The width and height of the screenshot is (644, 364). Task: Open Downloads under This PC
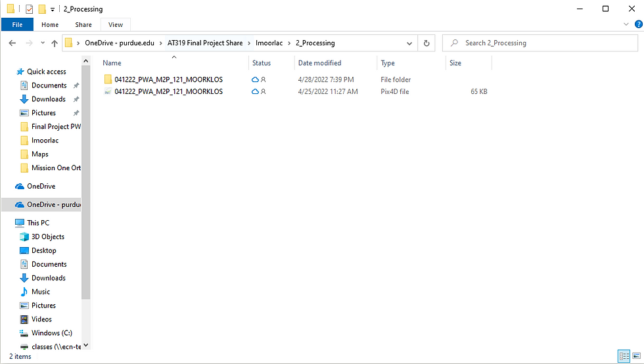(49, 278)
